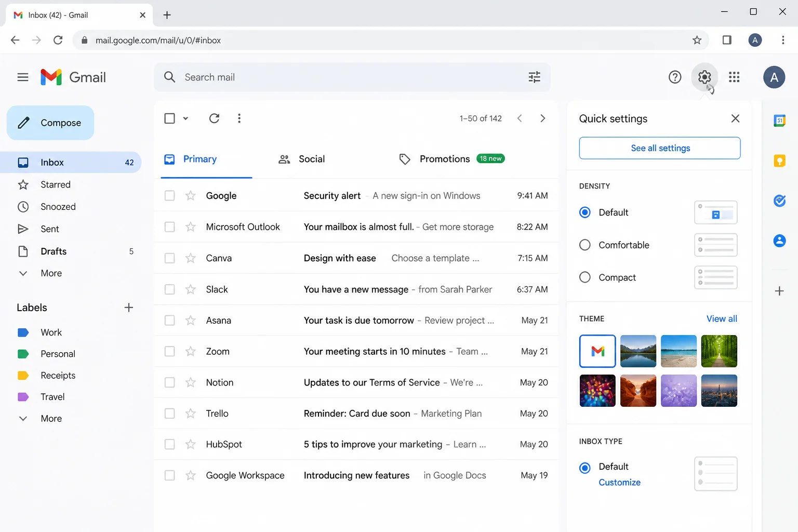The height and width of the screenshot is (532, 798).
Task: Select the Asana email checkbox
Action: [x=169, y=321]
